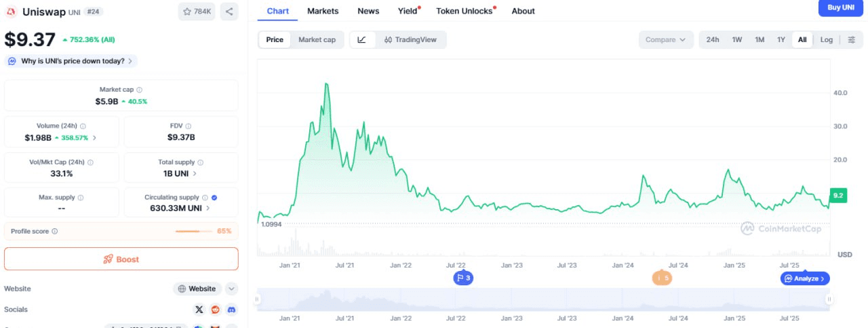Click the Vol/Mkt Cap (24h) info icon

90,162
